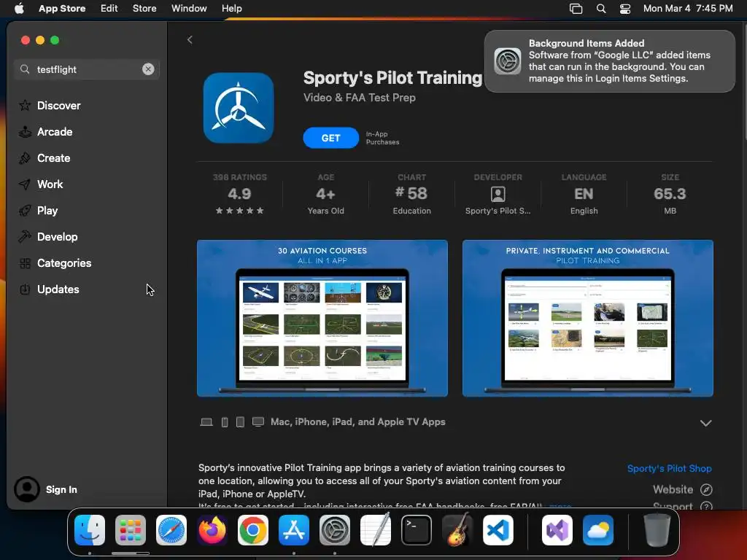Open the 30 Aviation Courses screenshot

pyautogui.click(x=322, y=318)
